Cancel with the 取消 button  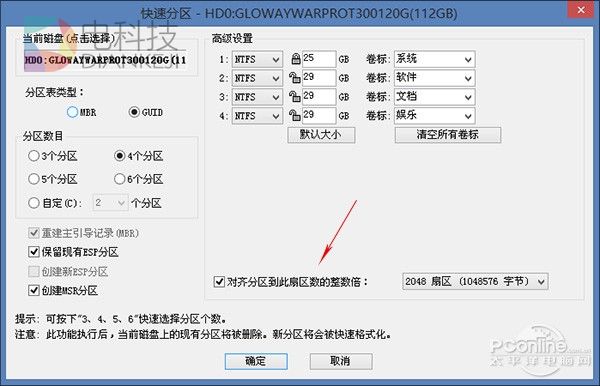(x=341, y=361)
